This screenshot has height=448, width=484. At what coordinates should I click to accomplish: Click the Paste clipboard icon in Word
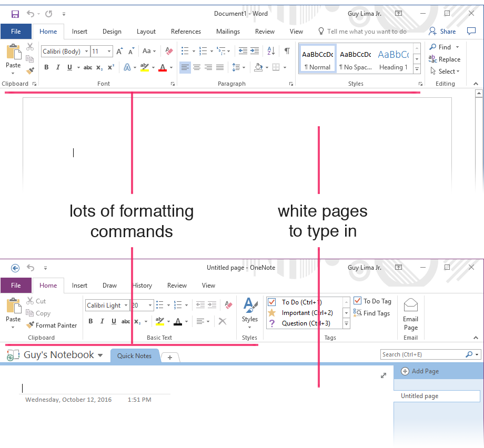tap(13, 52)
